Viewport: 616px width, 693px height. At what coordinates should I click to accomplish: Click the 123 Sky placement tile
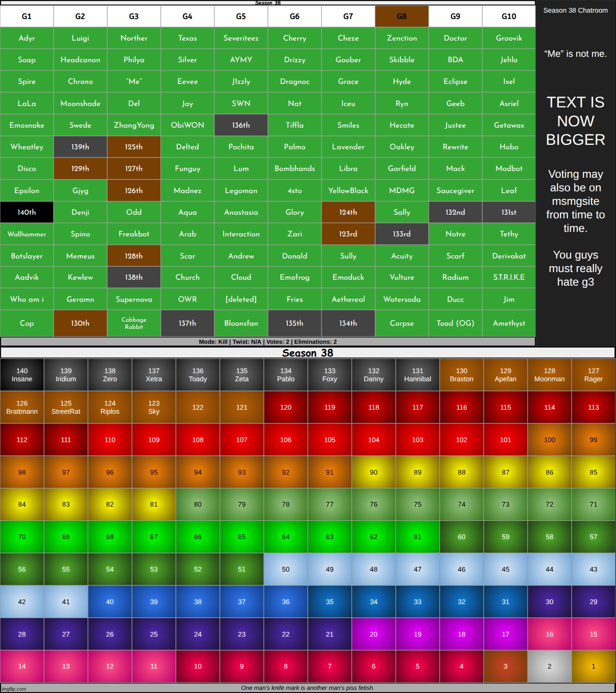[154, 407]
